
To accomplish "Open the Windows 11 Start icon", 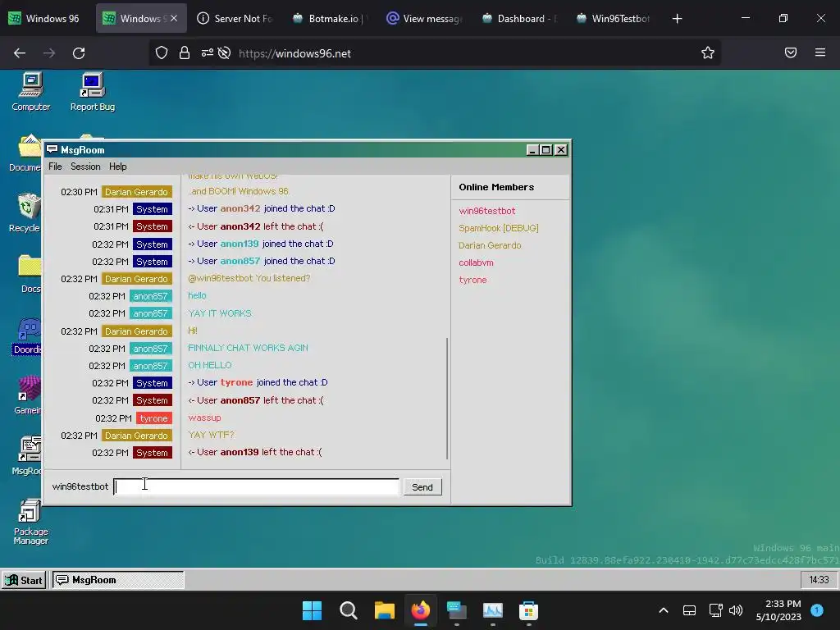I will 312,610.
